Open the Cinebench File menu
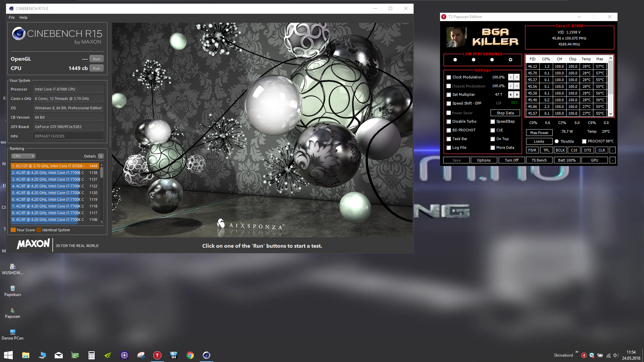The image size is (644, 362). point(12,17)
